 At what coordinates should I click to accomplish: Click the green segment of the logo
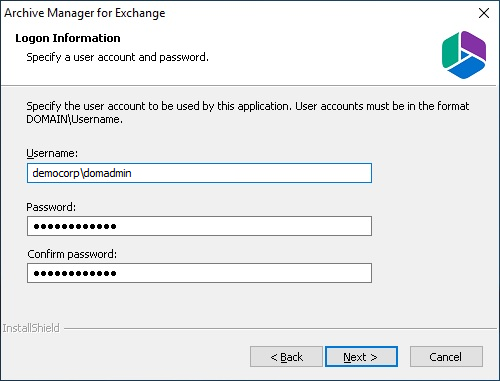click(x=450, y=51)
